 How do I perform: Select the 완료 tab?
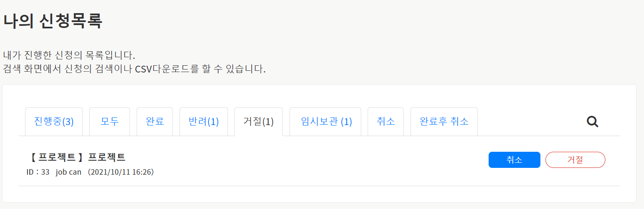tap(155, 122)
